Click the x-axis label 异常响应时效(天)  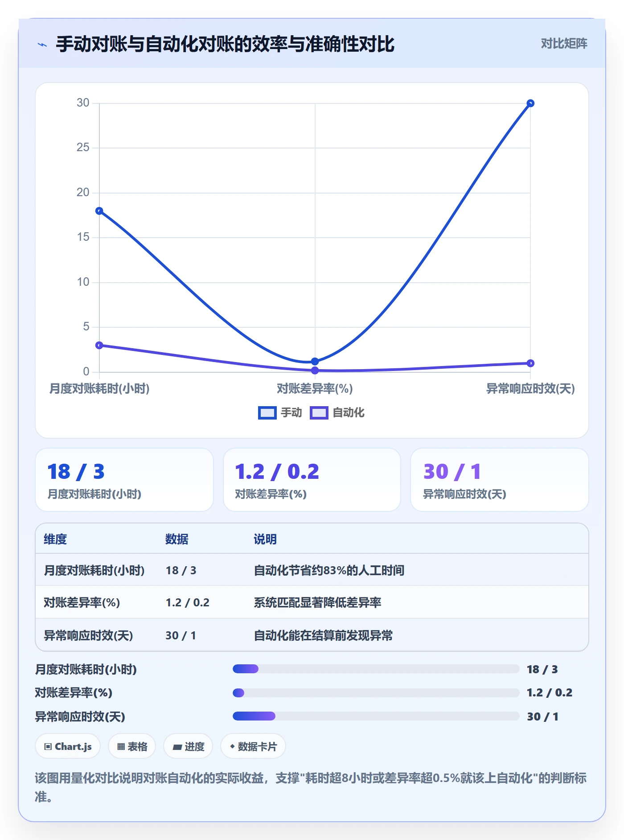click(x=530, y=389)
